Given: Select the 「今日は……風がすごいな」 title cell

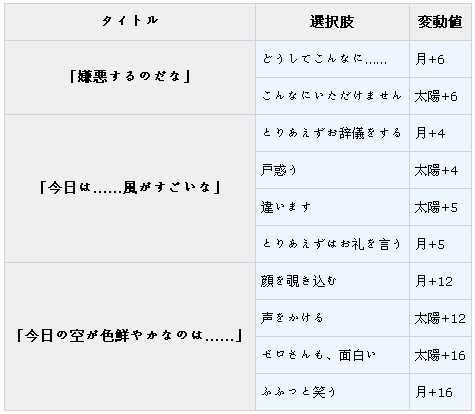Looking at the screenshot, I should point(130,188).
